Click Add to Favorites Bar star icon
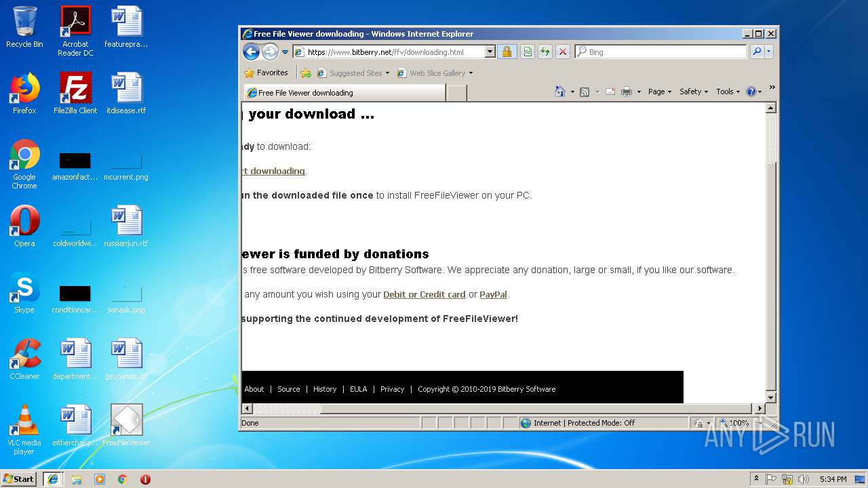The image size is (868, 488). (306, 73)
